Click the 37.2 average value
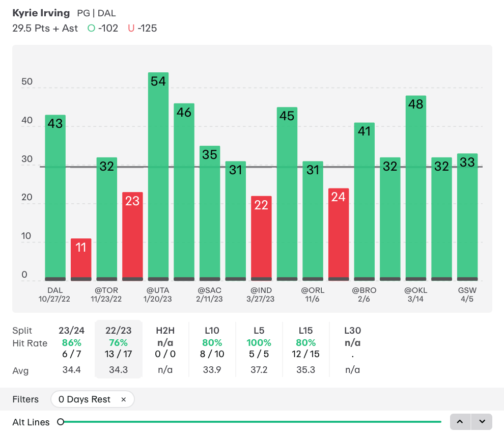Viewport: 504px width, 433px height. click(259, 370)
